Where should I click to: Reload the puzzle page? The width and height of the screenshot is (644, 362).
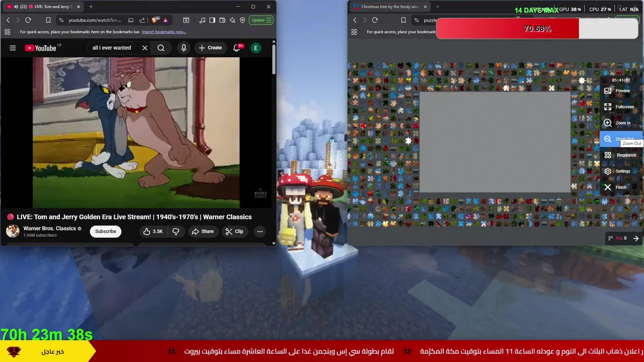(x=375, y=20)
